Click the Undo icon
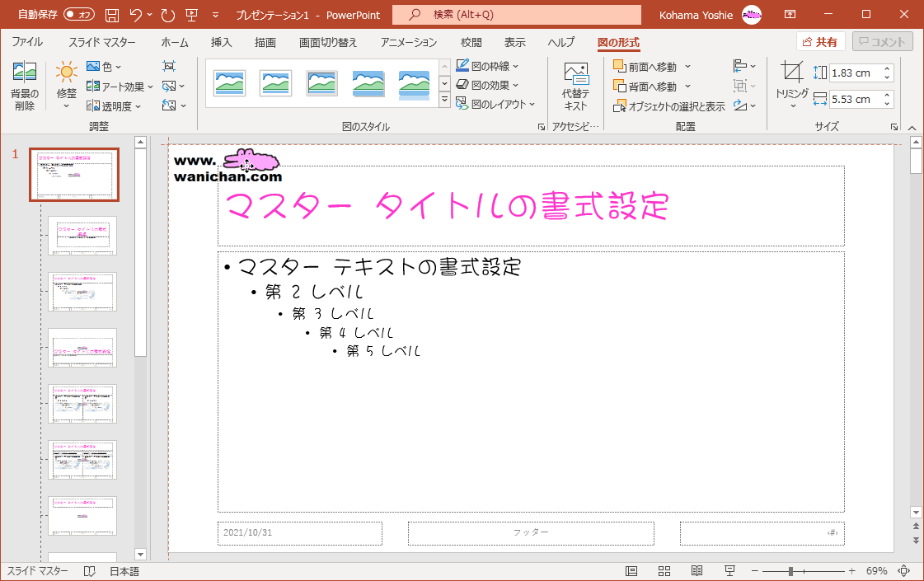924x581 pixels. (x=136, y=15)
